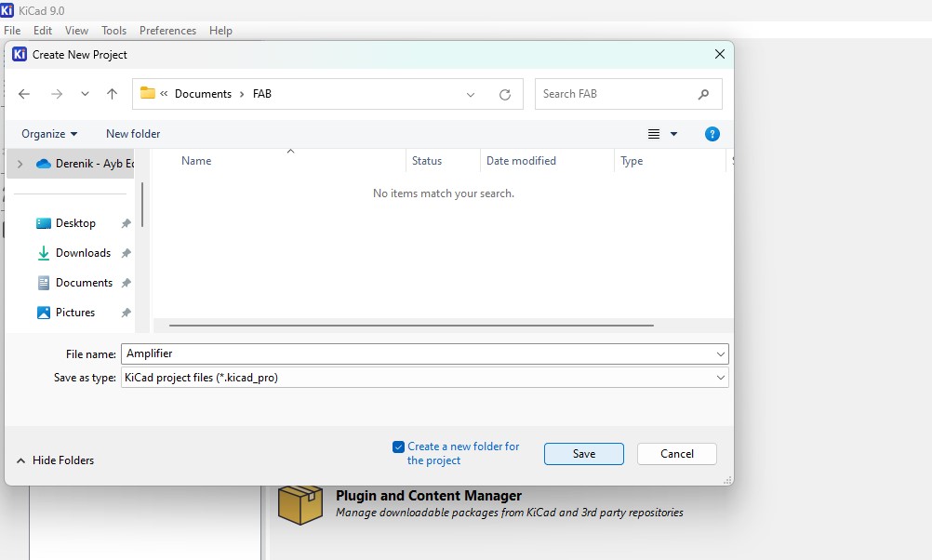The height and width of the screenshot is (560, 932).
Task: Create a New folder
Action: coord(133,134)
